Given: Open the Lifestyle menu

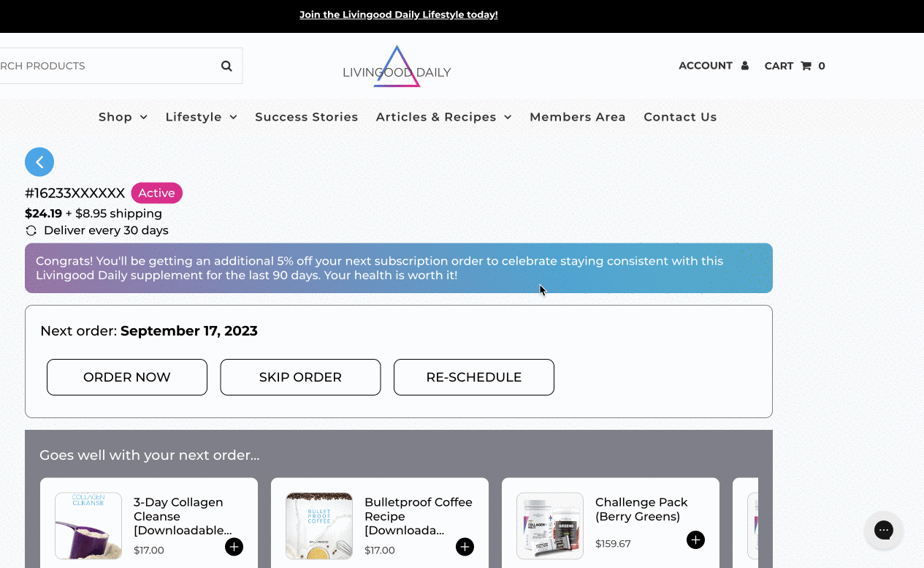Looking at the screenshot, I should pos(194,117).
